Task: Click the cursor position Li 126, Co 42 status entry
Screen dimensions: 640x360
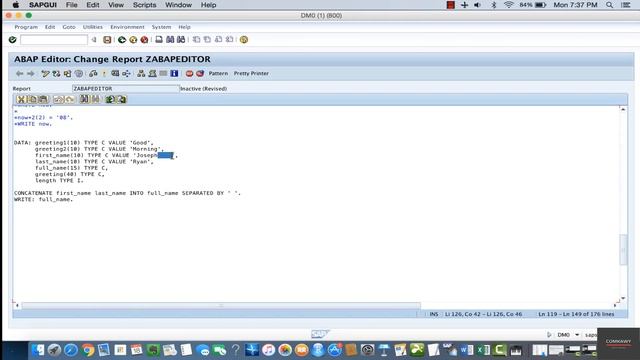Action: tap(483, 314)
